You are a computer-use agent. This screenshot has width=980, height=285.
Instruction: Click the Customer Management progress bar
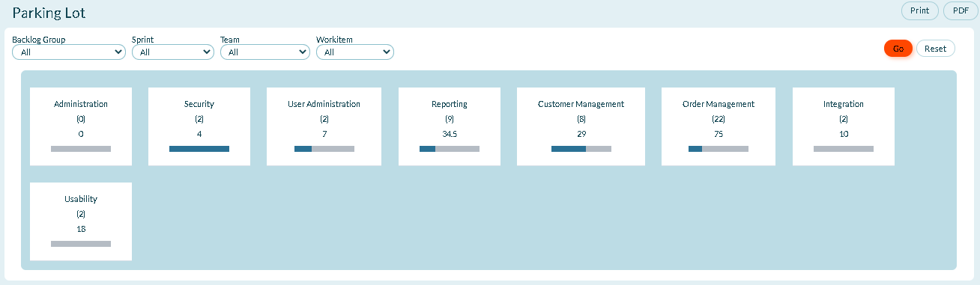point(581,149)
